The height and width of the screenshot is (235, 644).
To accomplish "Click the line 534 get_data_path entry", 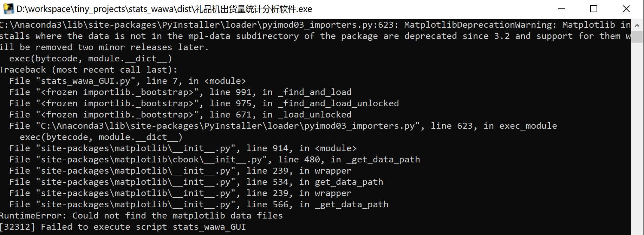I will 196,182.
